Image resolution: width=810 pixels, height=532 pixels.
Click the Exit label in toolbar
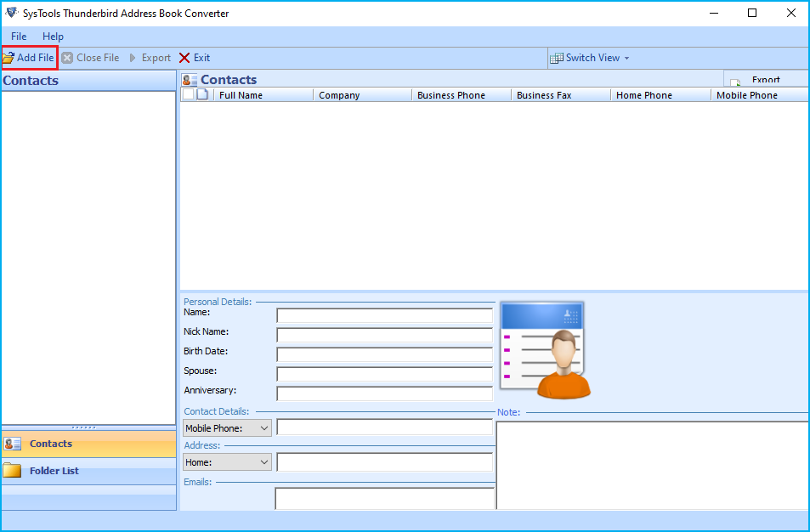[x=201, y=58]
